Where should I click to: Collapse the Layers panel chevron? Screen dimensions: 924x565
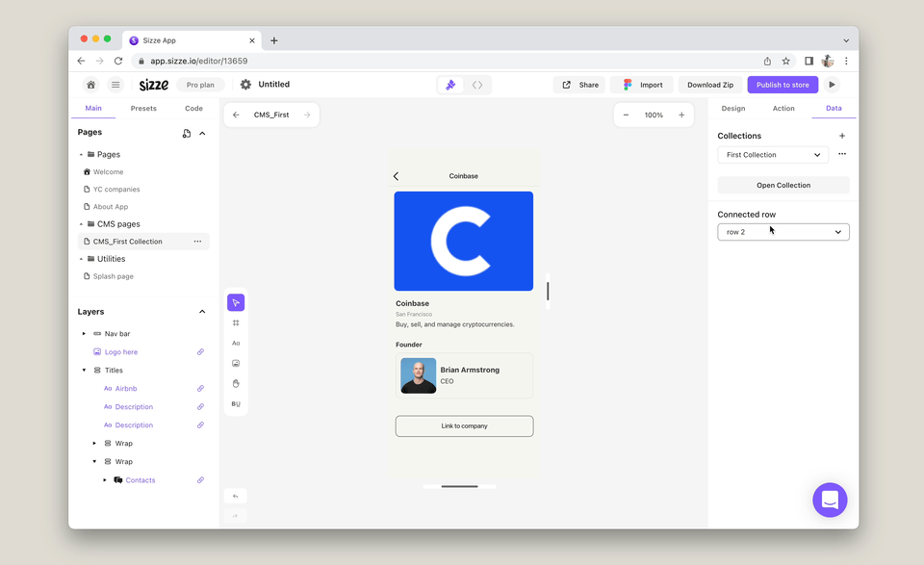(202, 312)
